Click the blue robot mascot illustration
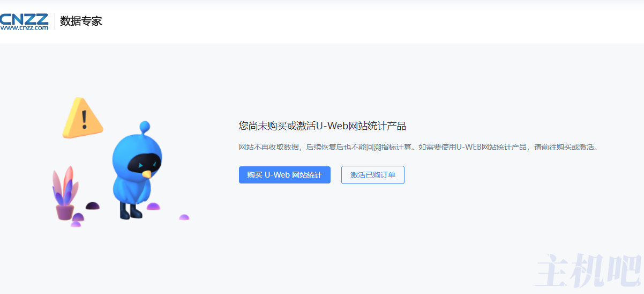 click(136, 170)
